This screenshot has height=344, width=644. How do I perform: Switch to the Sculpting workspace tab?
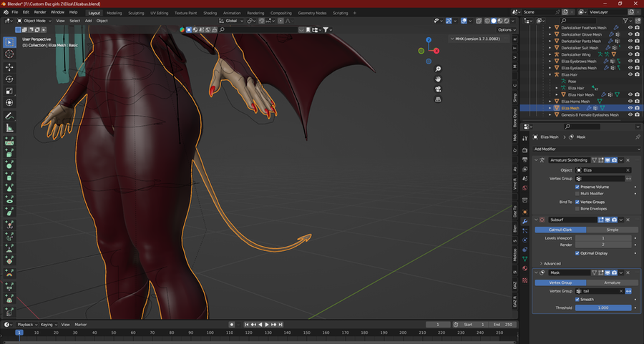pyautogui.click(x=136, y=13)
